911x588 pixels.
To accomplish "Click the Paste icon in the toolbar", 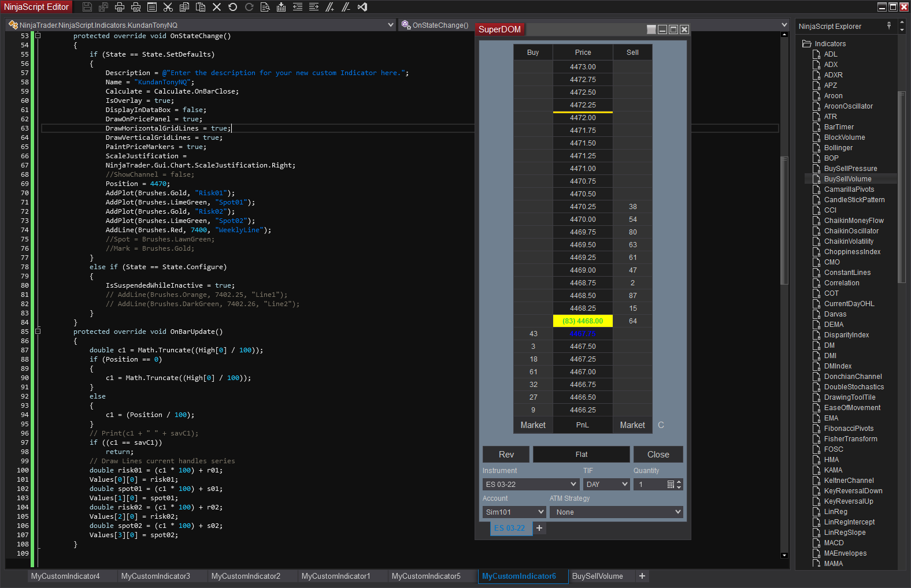I will [201, 7].
